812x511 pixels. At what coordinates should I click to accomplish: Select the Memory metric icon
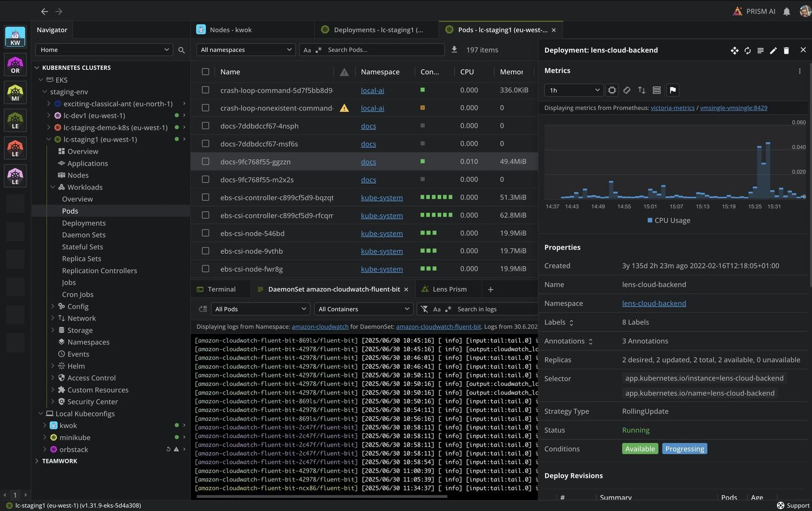pyautogui.click(x=626, y=90)
